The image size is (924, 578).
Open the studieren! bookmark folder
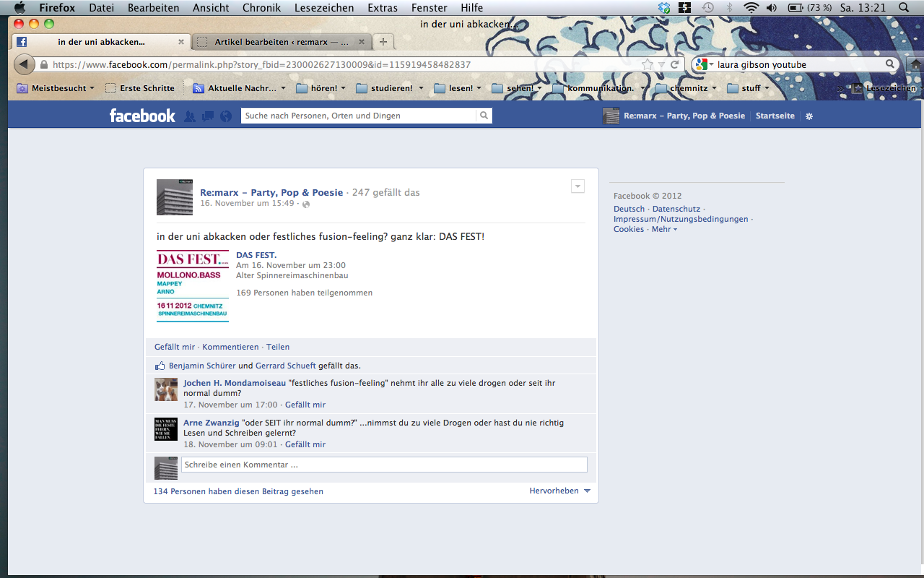click(389, 88)
